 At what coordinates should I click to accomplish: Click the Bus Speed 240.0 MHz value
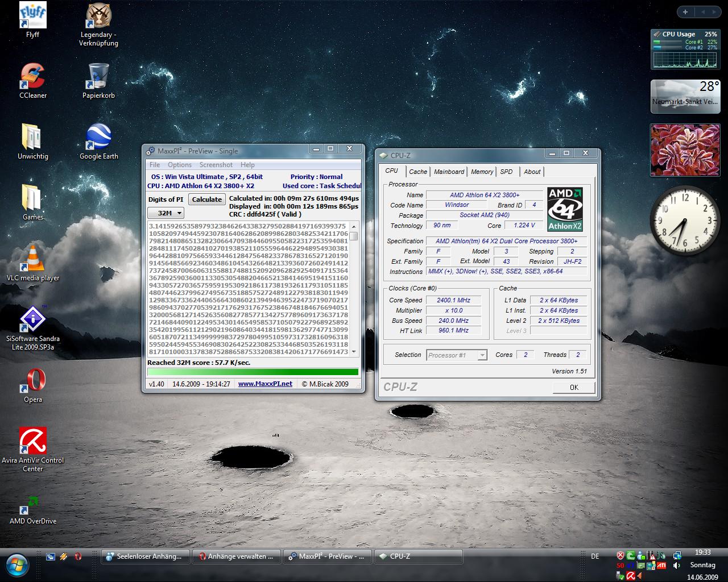[x=453, y=321]
